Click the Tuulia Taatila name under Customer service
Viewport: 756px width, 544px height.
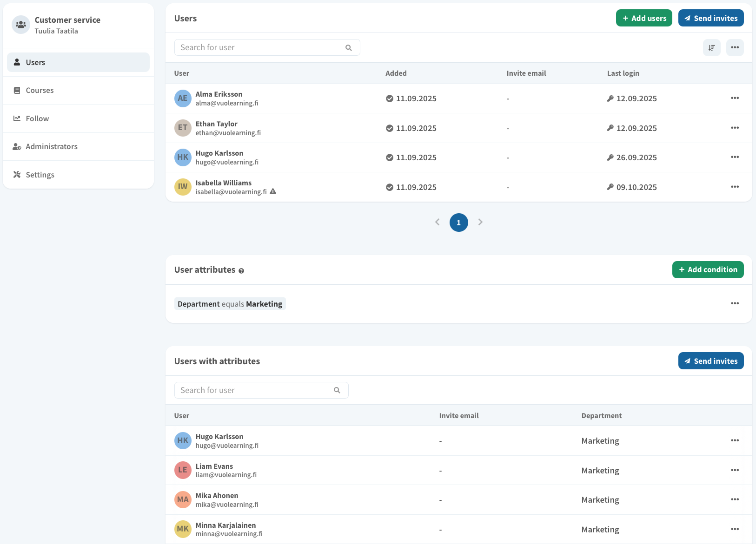tap(56, 31)
